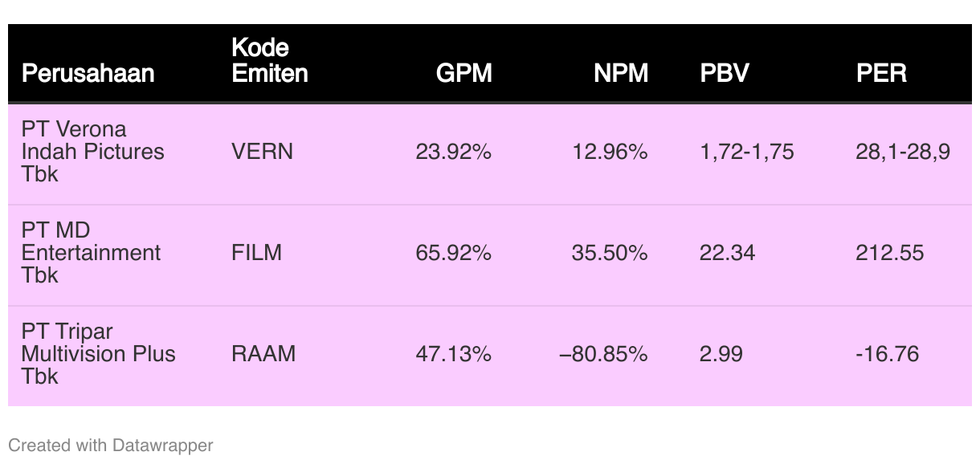980x464 pixels.
Task: Click the 35.50% NPM value
Action: 609,253
